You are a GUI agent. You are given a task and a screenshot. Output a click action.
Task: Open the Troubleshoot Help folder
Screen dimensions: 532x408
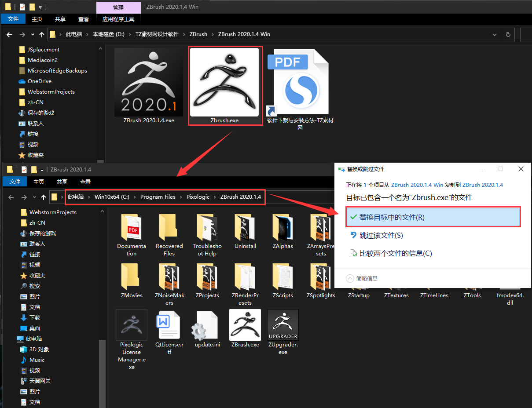pos(207,226)
